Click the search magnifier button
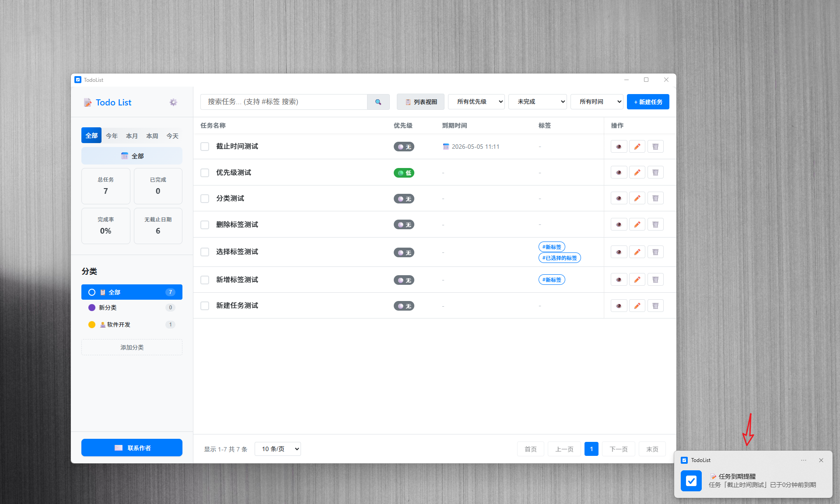 coord(378,102)
